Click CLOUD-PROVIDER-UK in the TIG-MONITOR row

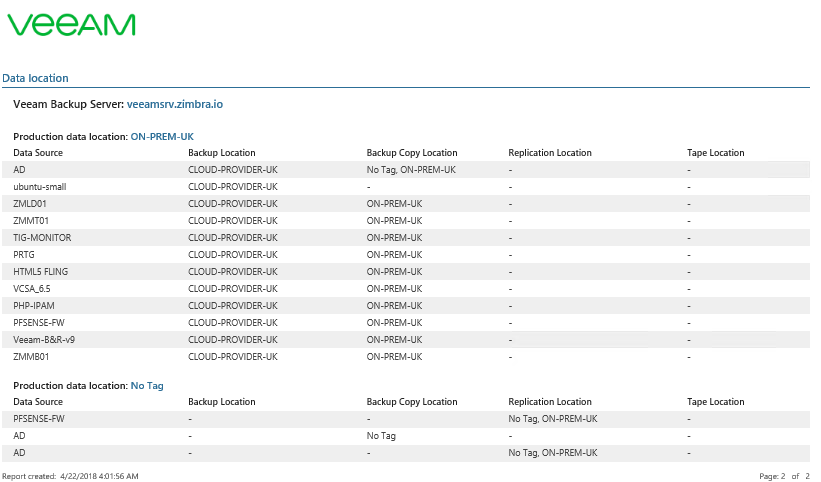coord(233,238)
